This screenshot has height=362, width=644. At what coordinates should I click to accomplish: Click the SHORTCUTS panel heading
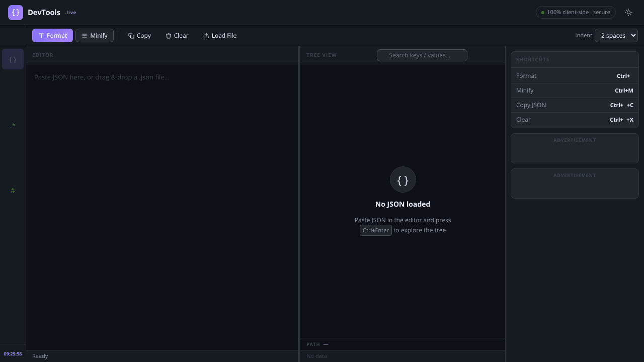pyautogui.click(x=532, y=59)
